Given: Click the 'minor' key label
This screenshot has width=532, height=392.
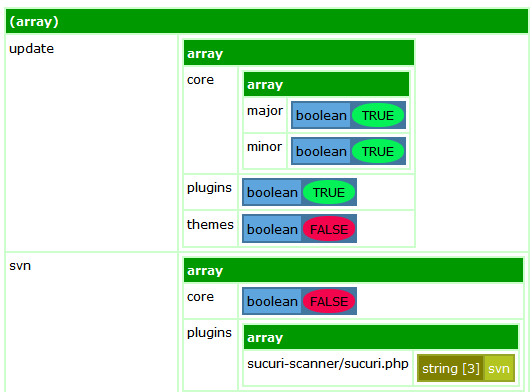Looking at the screenshot, I should click(x=264, y=147).
